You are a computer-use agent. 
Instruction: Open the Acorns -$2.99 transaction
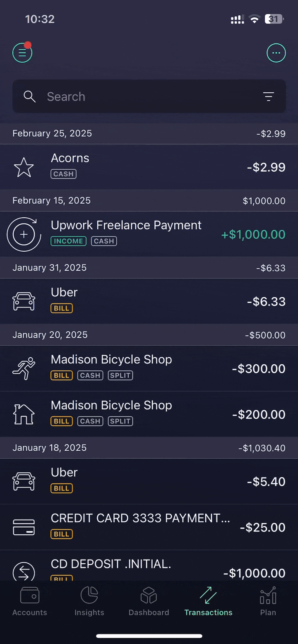click(x=149, y=167)
